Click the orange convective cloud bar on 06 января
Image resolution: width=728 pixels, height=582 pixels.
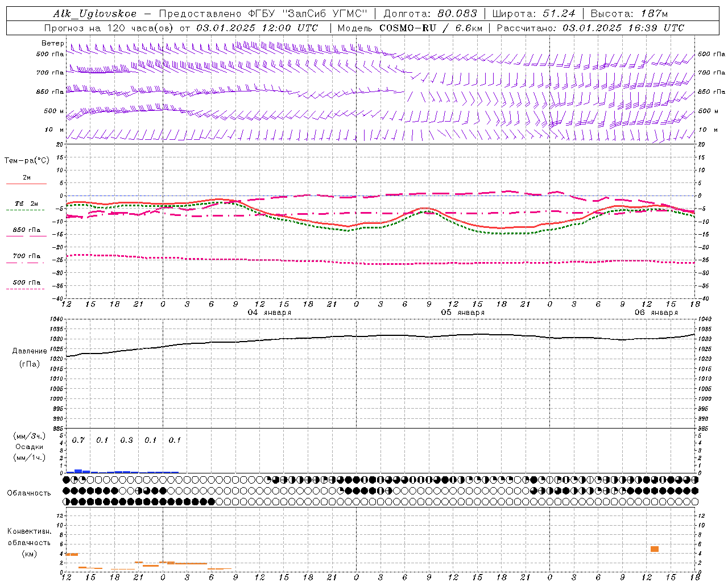(x=655, y=549)
